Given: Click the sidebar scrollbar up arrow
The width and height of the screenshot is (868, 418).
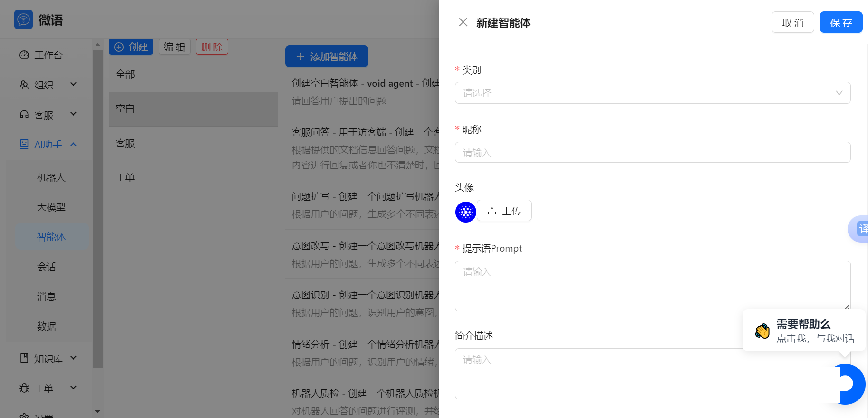Looking at the screenshot, I should pos(97,45).
